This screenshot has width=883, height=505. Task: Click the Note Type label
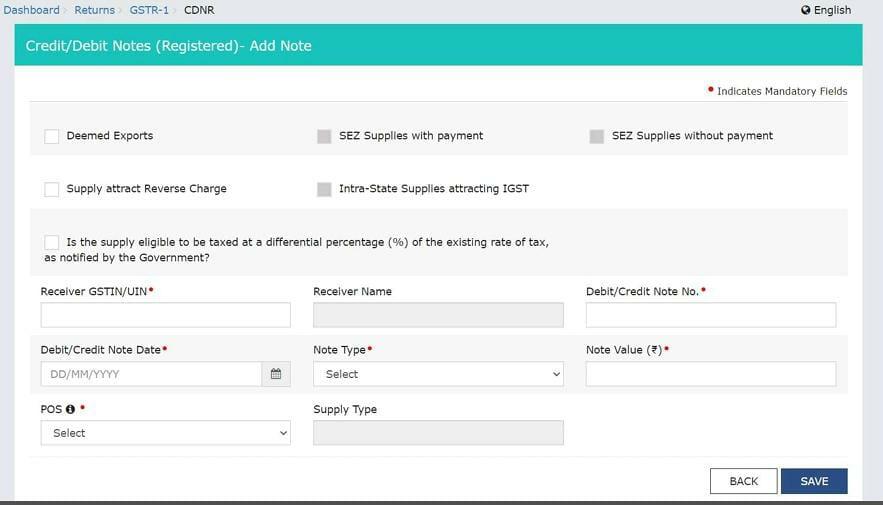click(340, 350)
